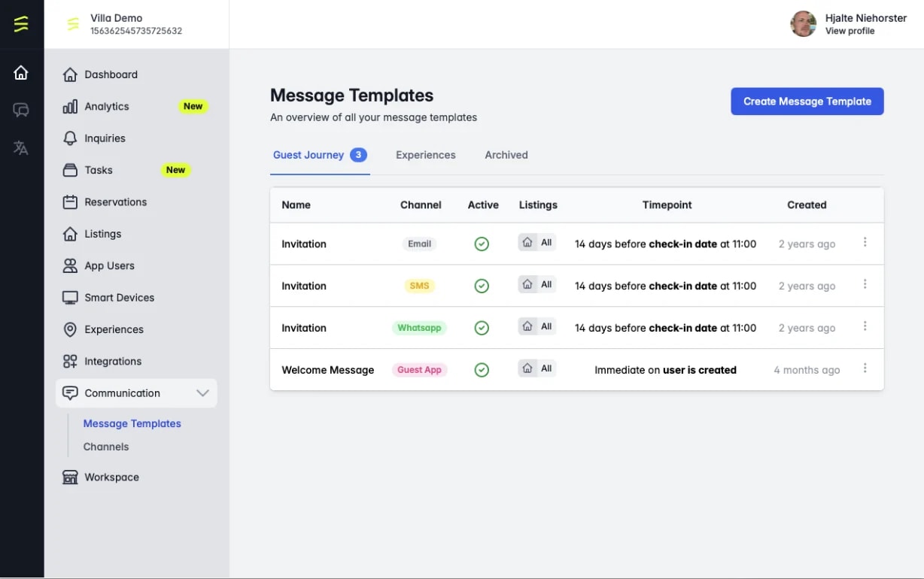
Task: Click the Listings column header
Action: (538, 205)
